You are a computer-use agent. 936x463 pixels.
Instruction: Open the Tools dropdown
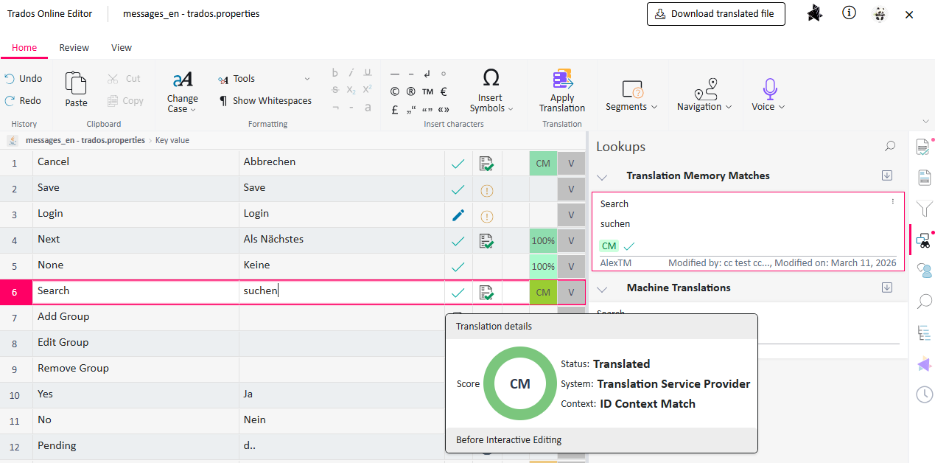tap(264, 79)
